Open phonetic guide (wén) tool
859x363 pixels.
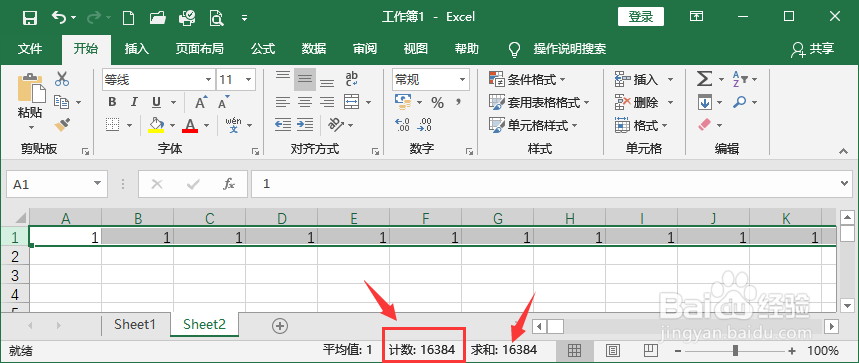(233, 125)
